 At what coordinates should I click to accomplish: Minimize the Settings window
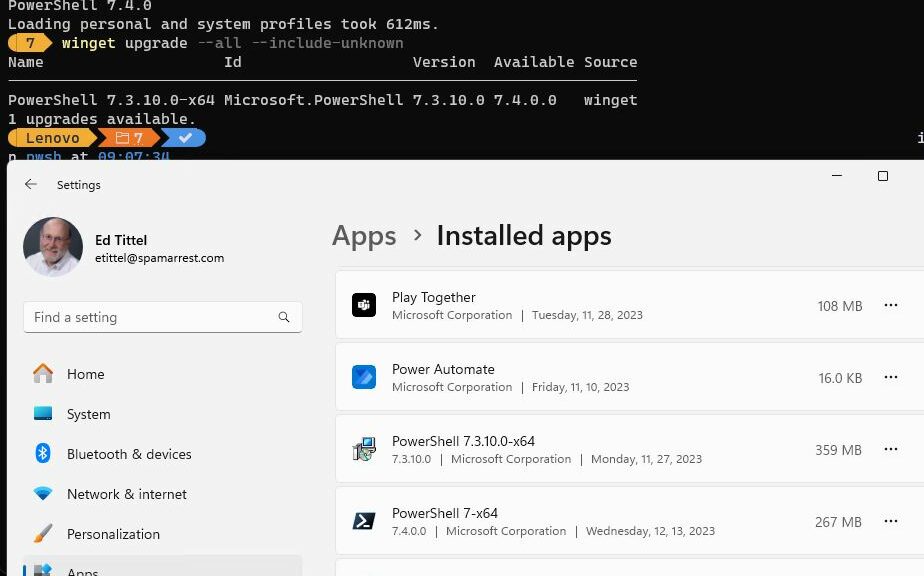pyautogui.click(x=837, y=176)
